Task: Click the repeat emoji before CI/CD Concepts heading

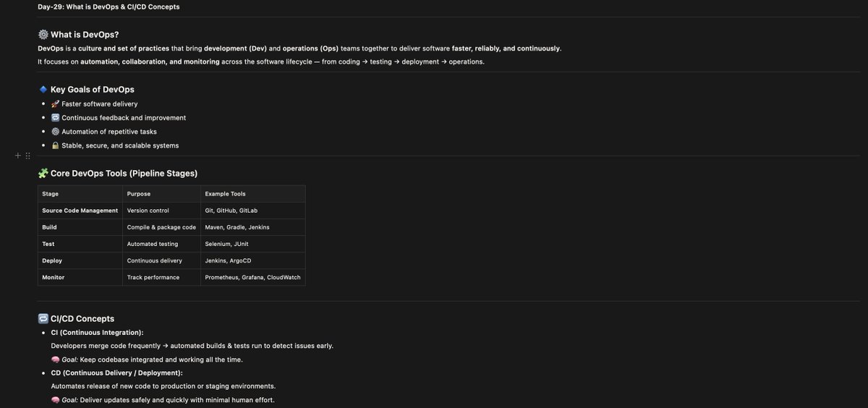Action: click(43, 318)
